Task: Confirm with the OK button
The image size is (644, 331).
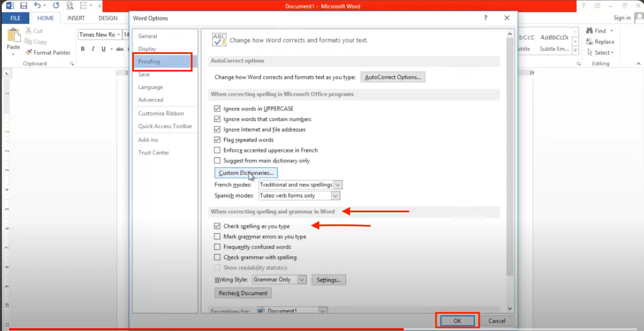Action: pyautogui.click(x=457, y=320)
